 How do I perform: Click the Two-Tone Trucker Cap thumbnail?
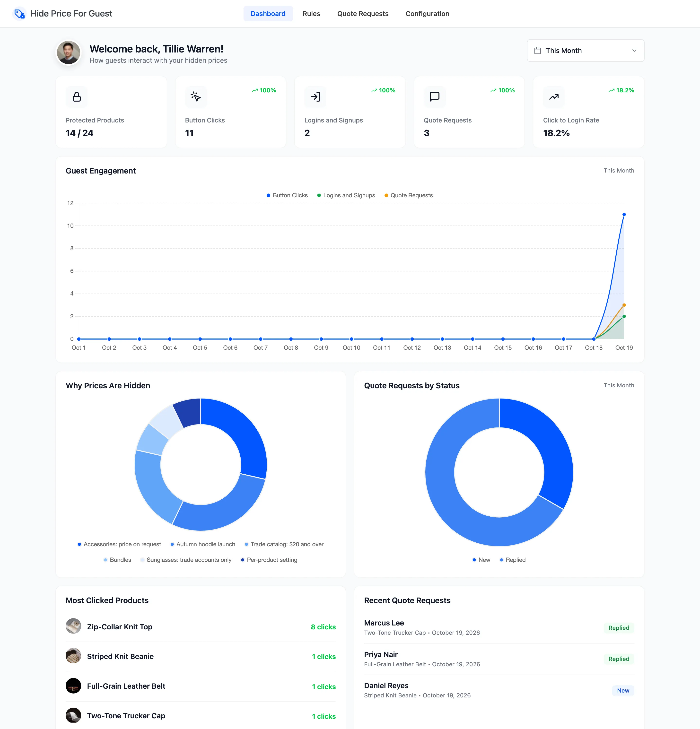(x=73, y=716)
